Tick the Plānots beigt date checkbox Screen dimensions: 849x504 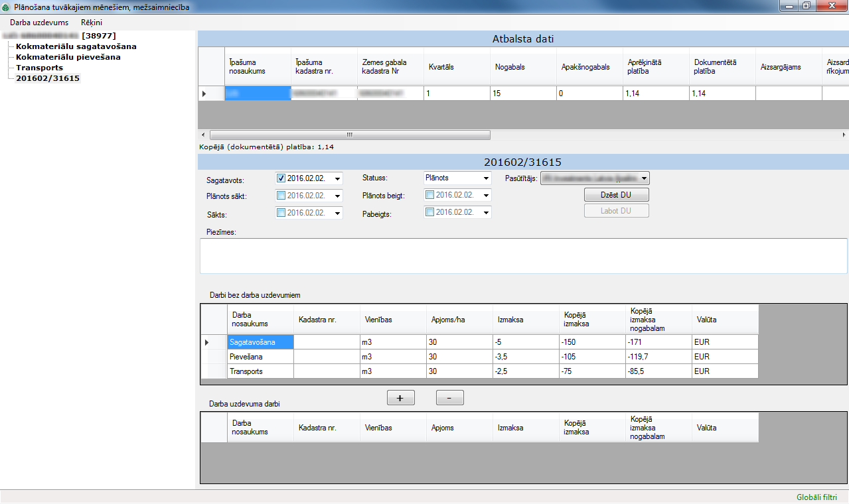[x=429, y=196]
